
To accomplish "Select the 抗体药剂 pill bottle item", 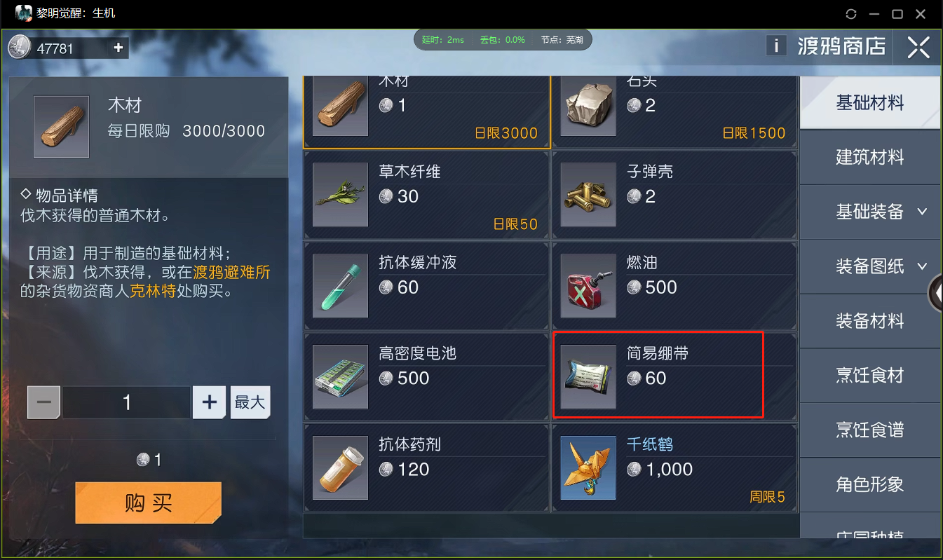I will tap(426, 467).
